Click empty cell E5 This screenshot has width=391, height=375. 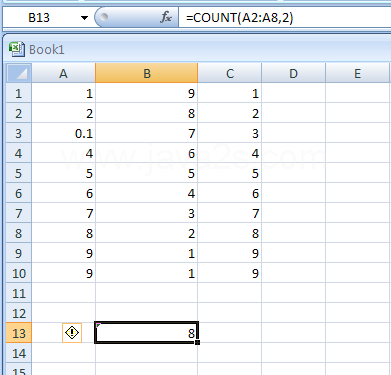pos(357,173)
